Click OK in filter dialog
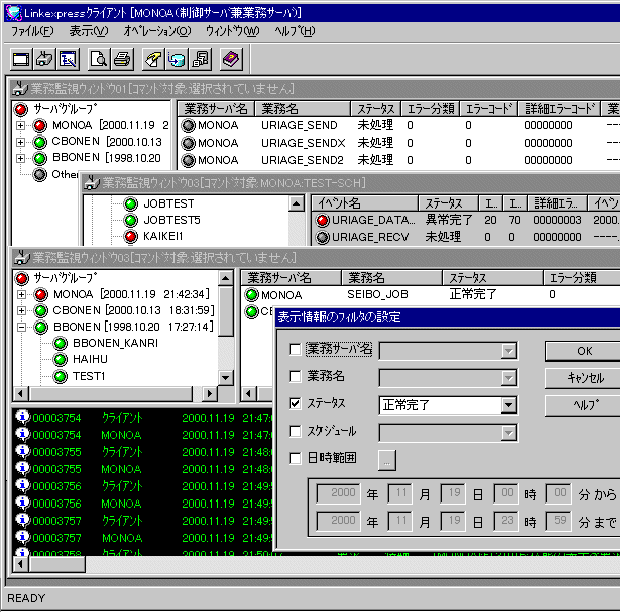Screen dimensions: 620x612 (x=584, y=351)
